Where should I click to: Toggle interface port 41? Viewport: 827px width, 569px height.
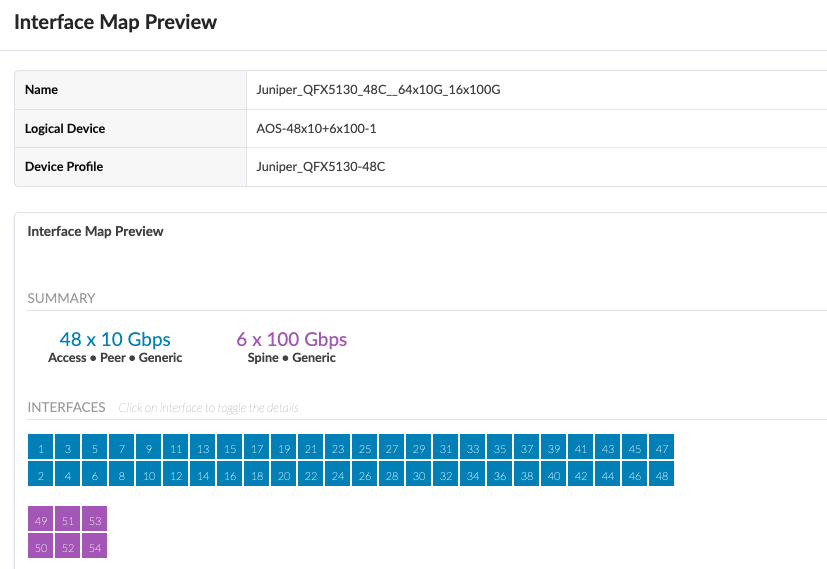coord(581,447)
